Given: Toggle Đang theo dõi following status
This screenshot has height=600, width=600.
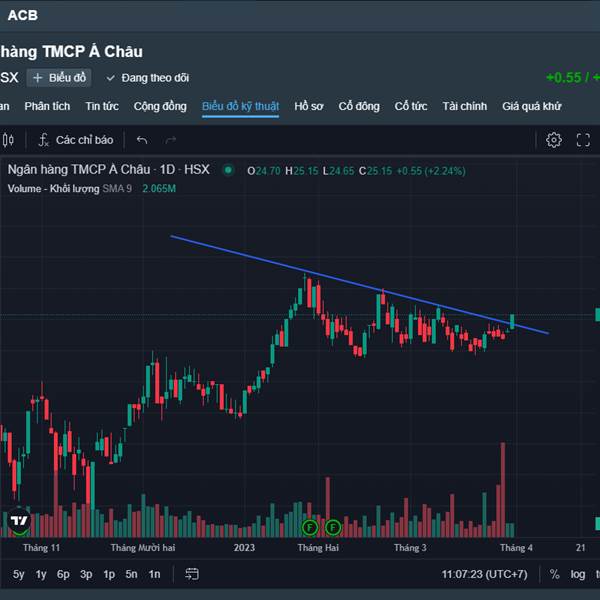Looking at the screenshot, I should tap(148, 78).
